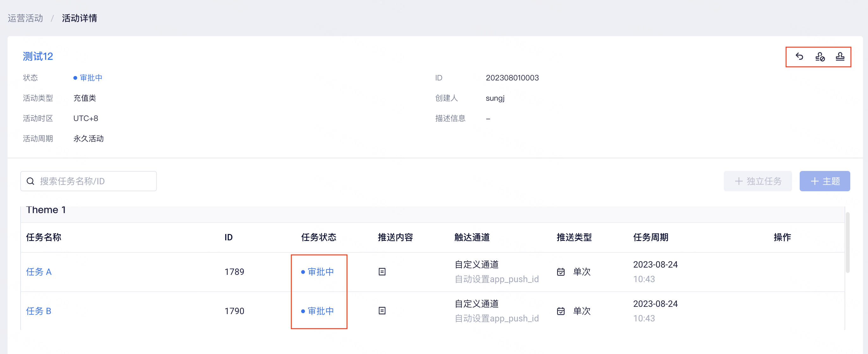Focus the 搜索任务名称/ID search field
This screenshot has height=354, width=868.
point(89,181)
